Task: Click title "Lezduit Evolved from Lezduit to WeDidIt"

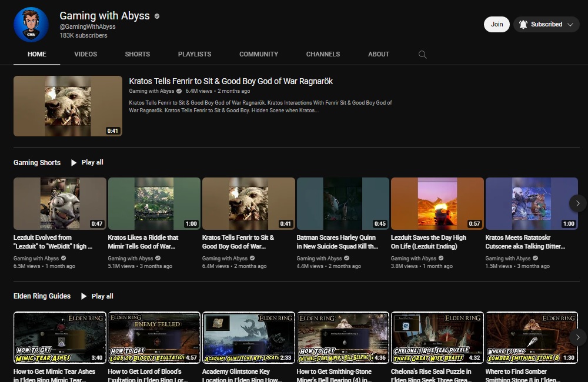Action: [53, 242]
